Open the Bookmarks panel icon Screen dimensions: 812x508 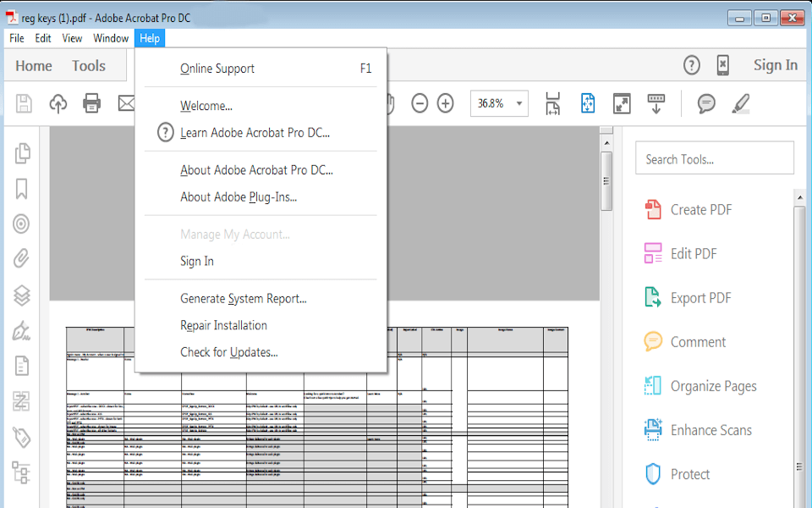[21, 189]
